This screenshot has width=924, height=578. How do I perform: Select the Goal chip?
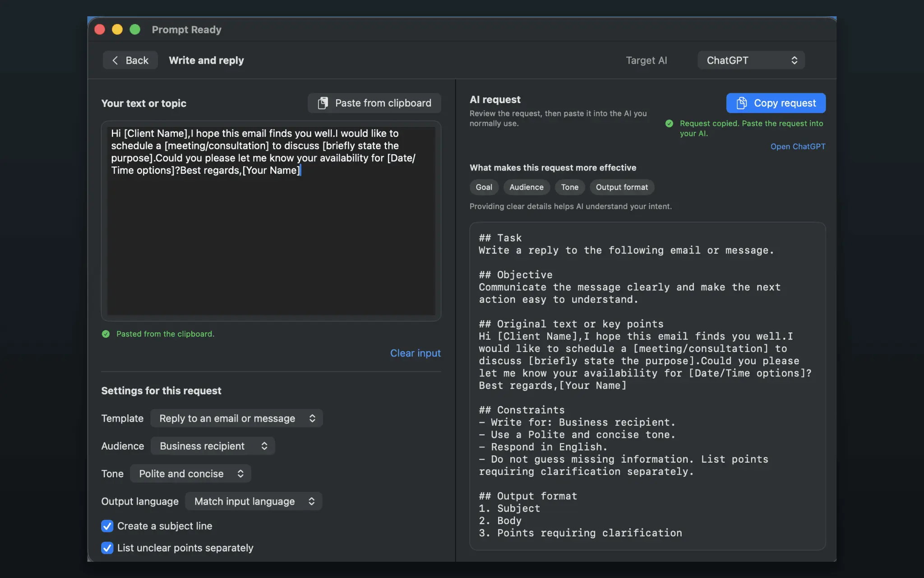click(x=484, y=187)
